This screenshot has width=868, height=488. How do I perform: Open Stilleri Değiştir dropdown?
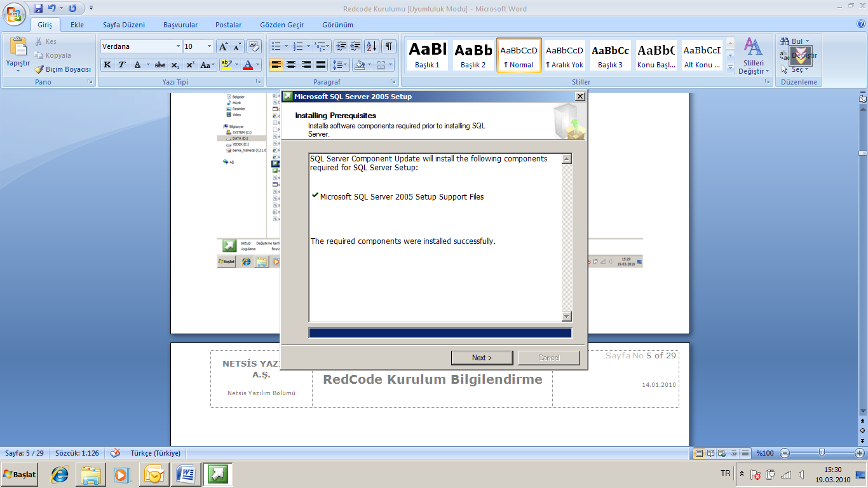click(754, 55)
